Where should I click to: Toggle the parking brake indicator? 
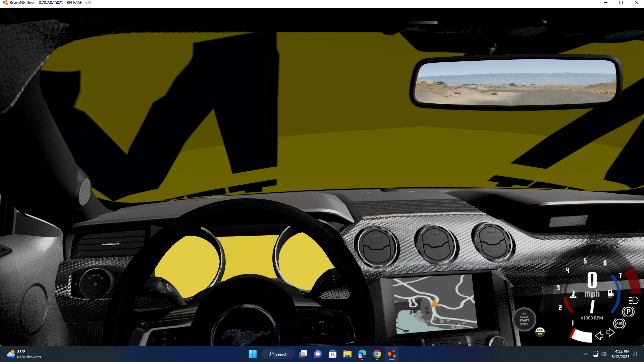[628, 312]
